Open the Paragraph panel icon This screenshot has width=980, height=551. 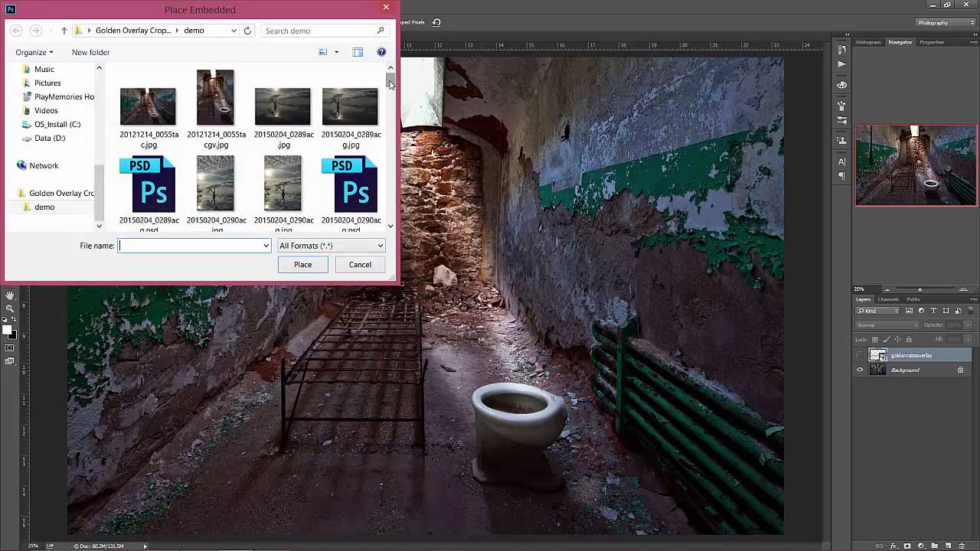pos(841,176)
